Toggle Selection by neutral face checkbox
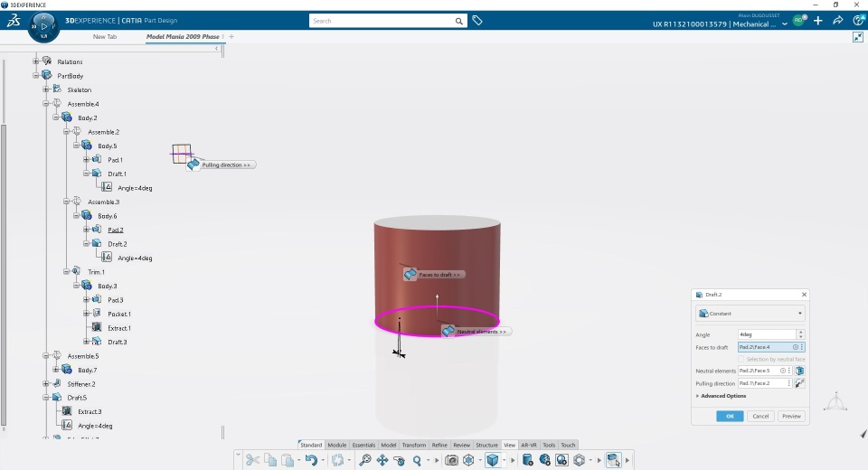 click(x=741, y=360)
